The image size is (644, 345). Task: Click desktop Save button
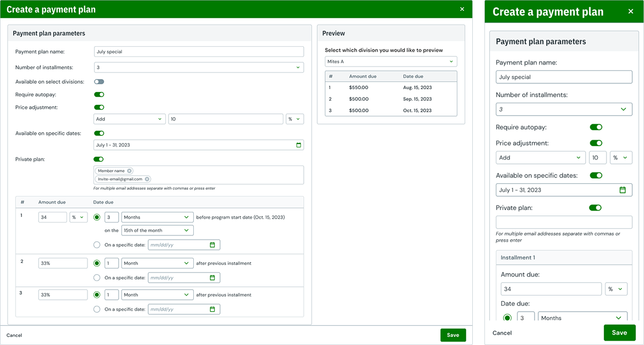coord(453,335)
